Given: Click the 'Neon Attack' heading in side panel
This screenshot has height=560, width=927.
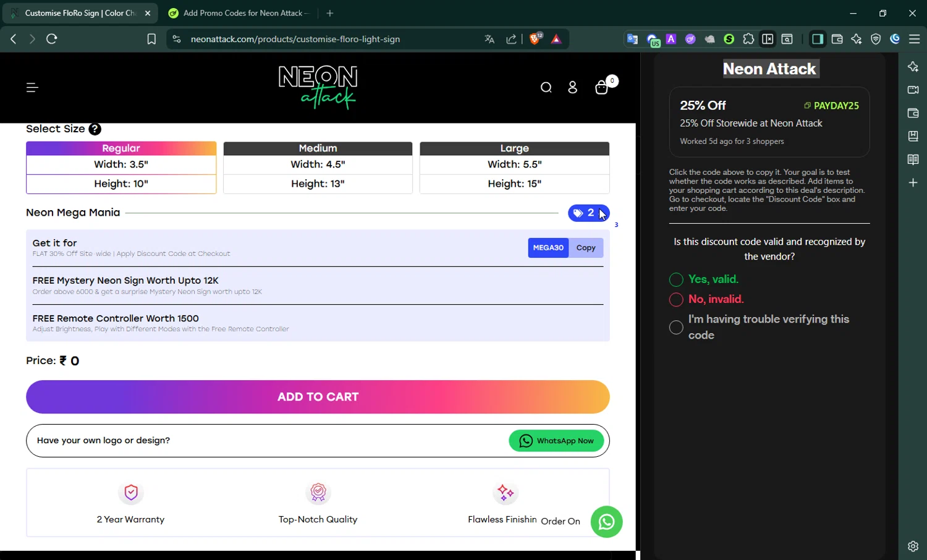Looking at the screenshot, I should click(x=769, y=69).
